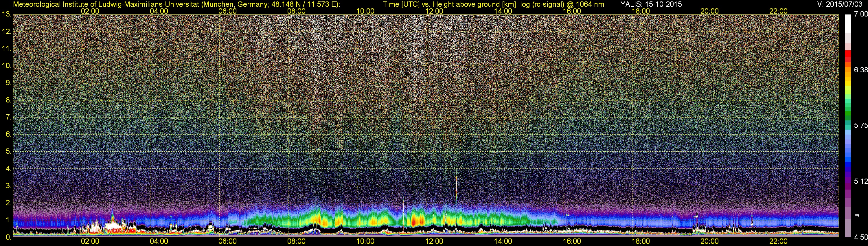This screenshot has height=246, width=868.
Task: Click the 06:00 label on the upper time axis
Action: [x=227, y=11]
